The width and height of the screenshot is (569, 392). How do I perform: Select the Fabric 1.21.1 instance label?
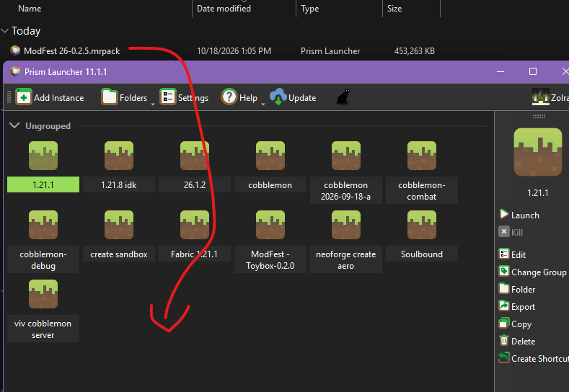pyautogui.click(x=195, y=254)
